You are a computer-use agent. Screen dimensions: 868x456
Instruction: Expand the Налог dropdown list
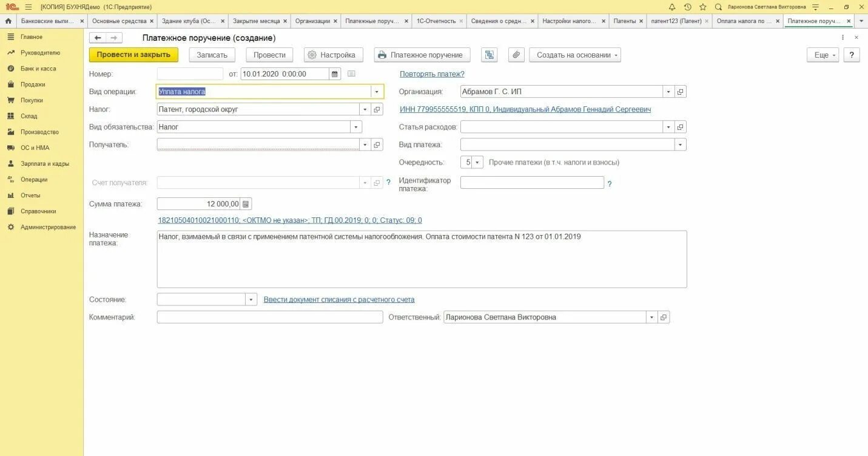(x=365, y=109)
